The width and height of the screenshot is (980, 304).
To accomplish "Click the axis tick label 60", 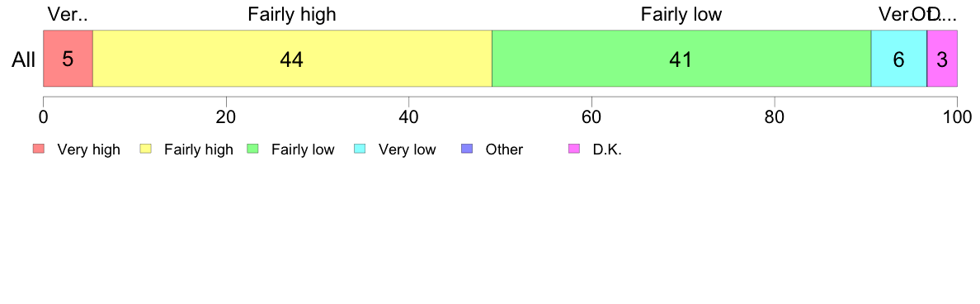I will click(x=591, y=116).
